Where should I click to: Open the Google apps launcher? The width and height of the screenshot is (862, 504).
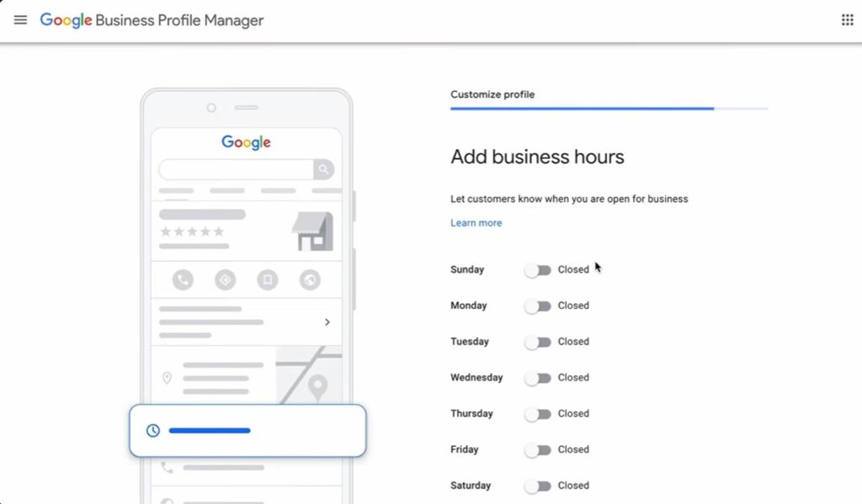pos(847,19)
